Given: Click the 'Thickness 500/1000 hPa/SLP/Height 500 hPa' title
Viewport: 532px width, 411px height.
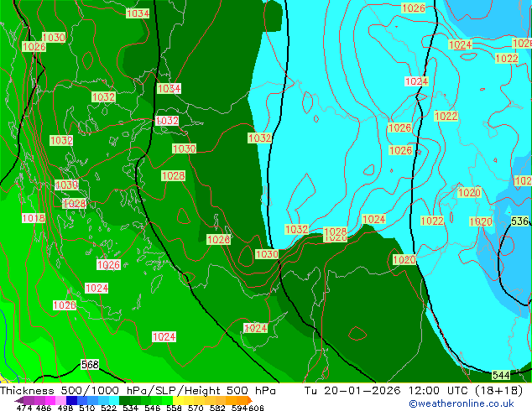Looking at the screenshot, I should pyautogui.click(x=138, y=391).
